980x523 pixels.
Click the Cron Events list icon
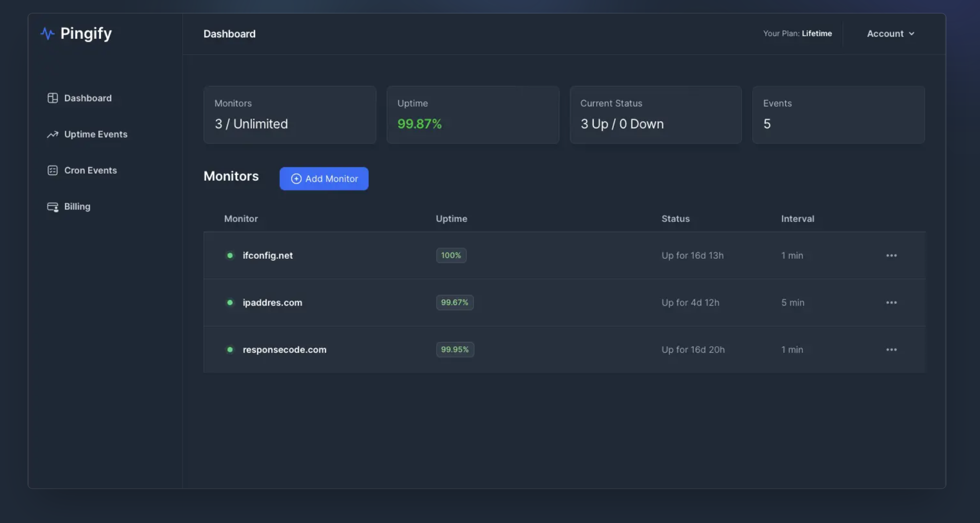click(x=52, y=171)
